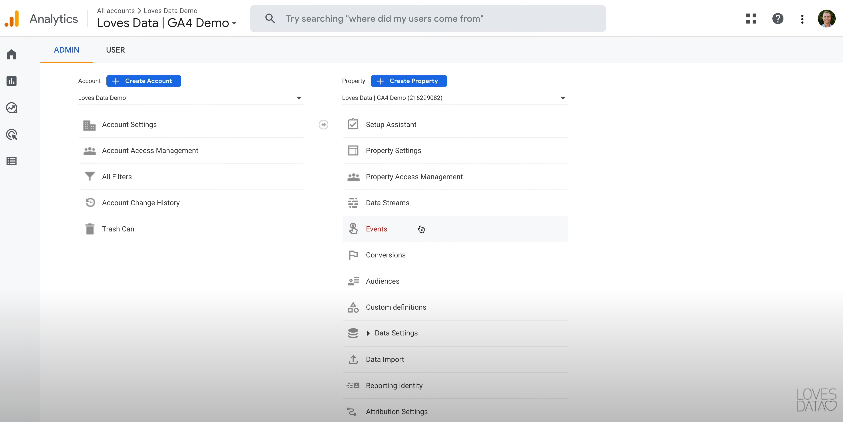
Task: Open Property Access Management link
Action: pyautogui.click(x=414, y=177)
